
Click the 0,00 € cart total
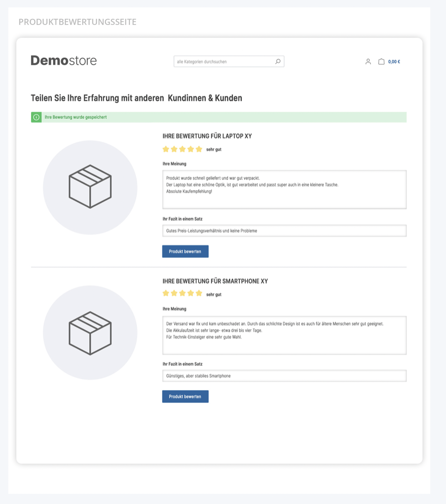[394, 61]
